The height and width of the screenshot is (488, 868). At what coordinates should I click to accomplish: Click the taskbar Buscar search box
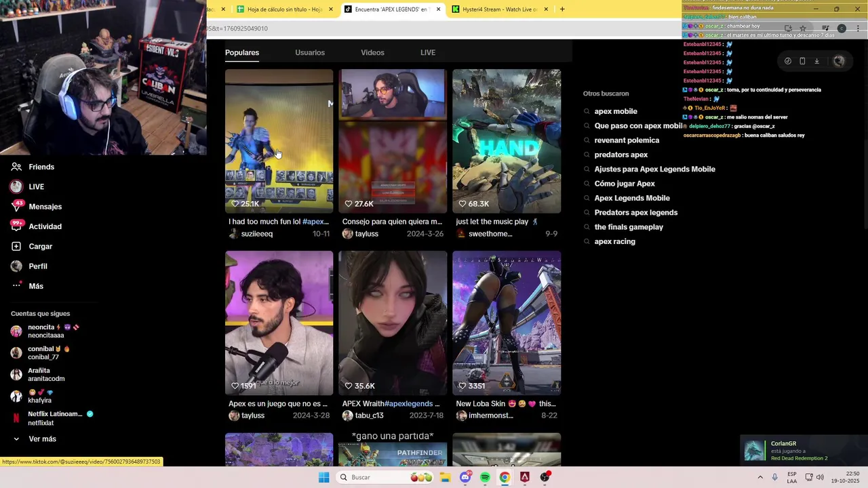385,477
